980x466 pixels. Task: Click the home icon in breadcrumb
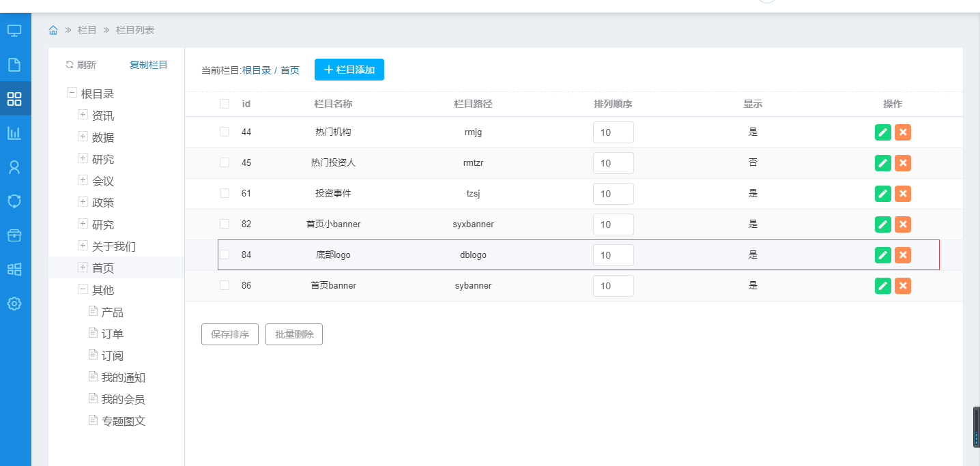click(53, 30)
